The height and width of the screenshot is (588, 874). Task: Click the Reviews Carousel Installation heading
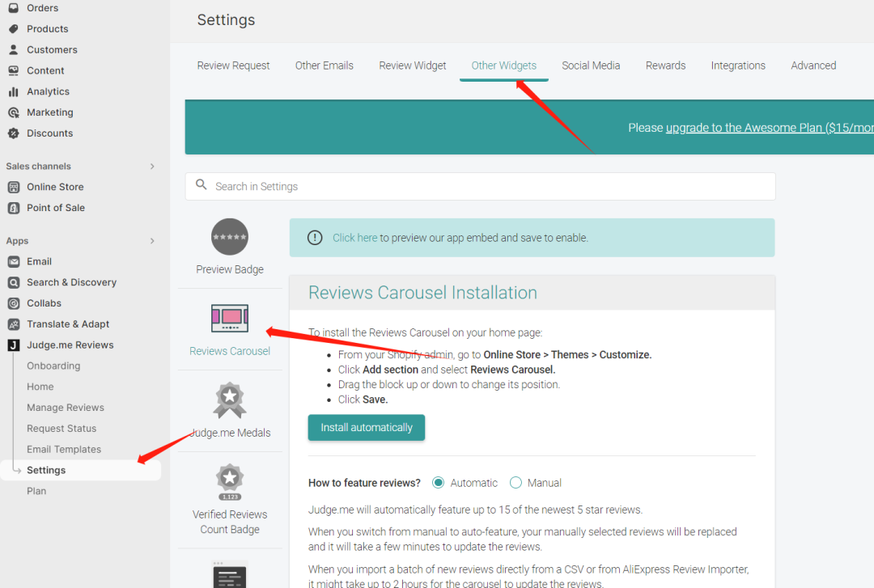click(x=422, y=293)
